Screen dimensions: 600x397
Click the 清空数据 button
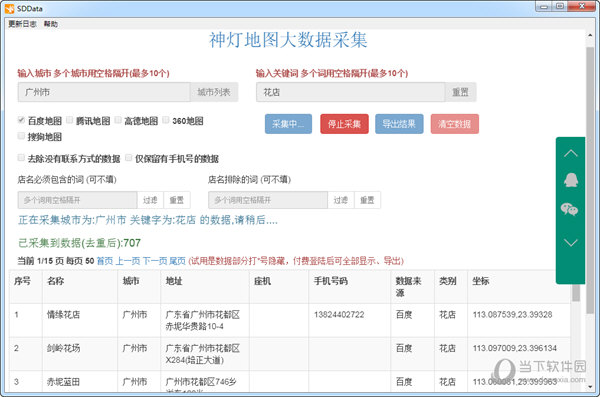[x=455, y=124]
